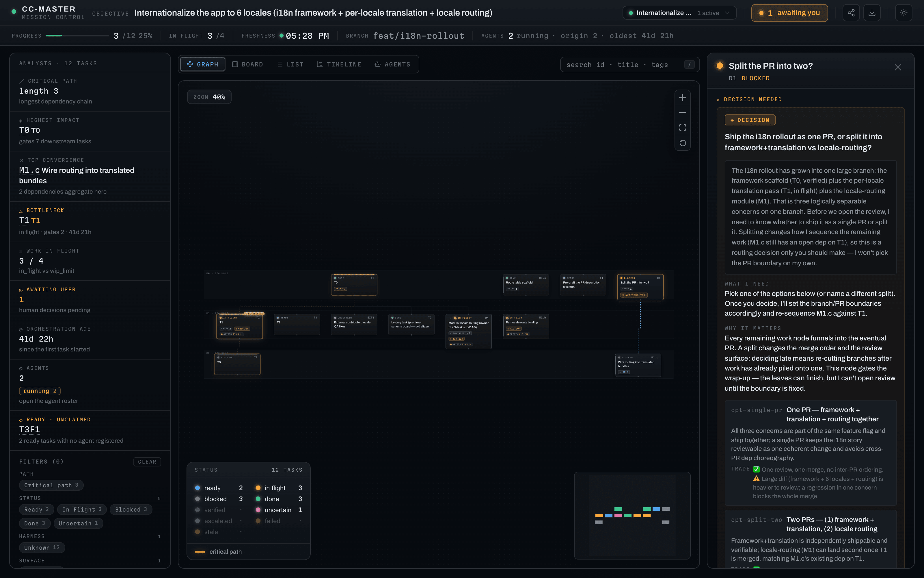Click the Awaiting User clock icon
This screenshot has height=578, width=924.
click(x=21, y=290)
